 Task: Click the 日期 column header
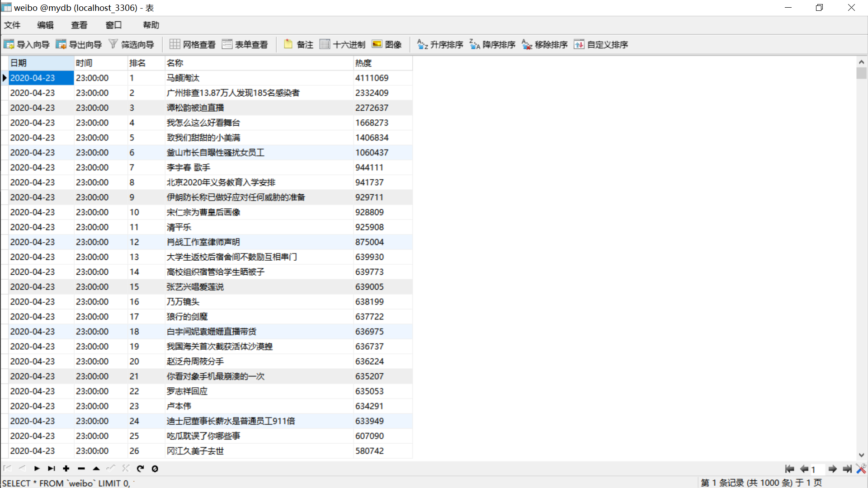coord(41,63)
